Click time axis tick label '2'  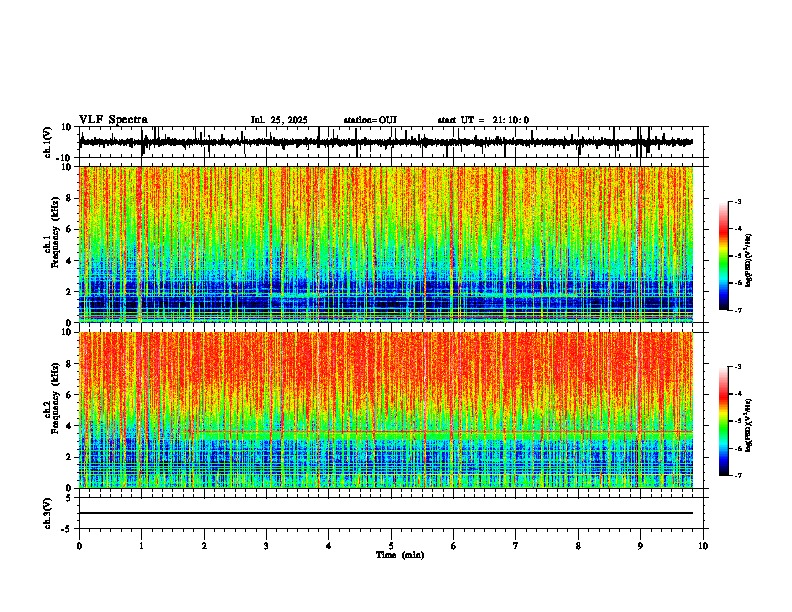[204, 546]
